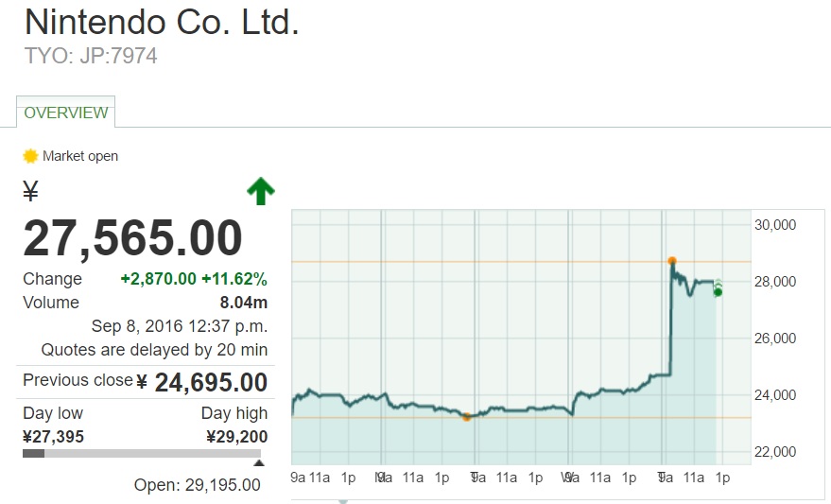Image resolution: width=831 pixels, height=504 pixels.
Task: Click the day low value ¥27,395
Action: [54, 437]
